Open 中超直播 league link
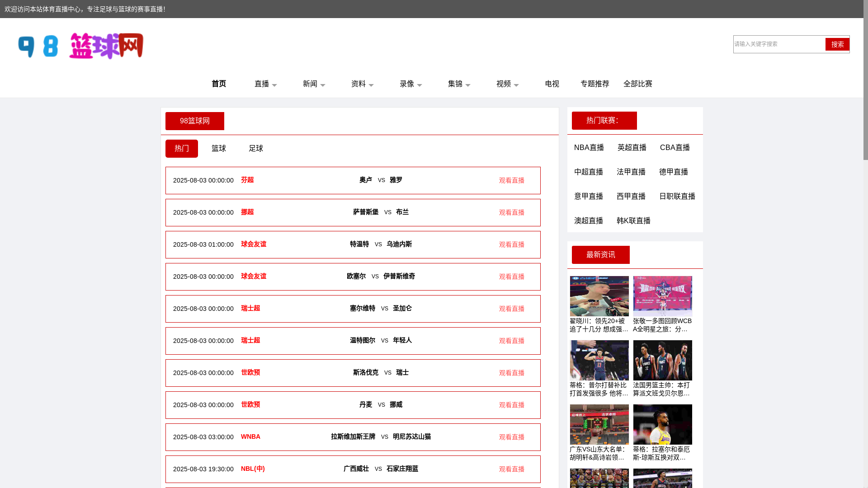Image resolution: width=868 pixels, height=488 pixels. point(589,172)
